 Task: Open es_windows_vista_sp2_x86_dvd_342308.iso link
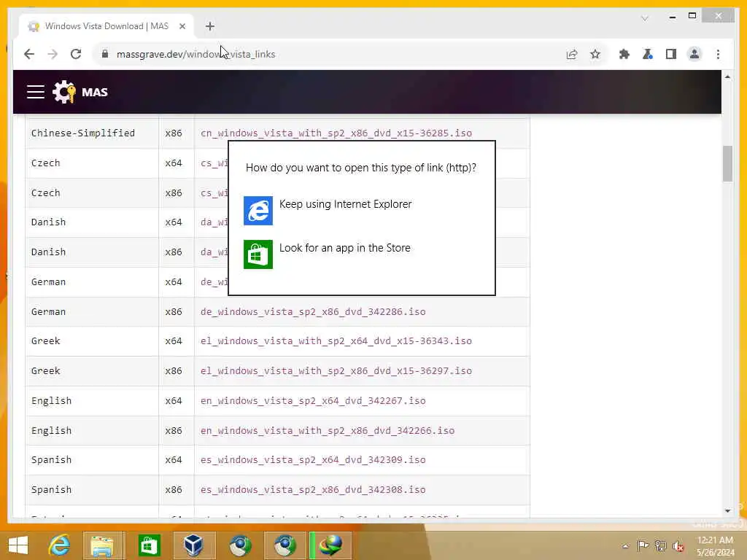click(313, 490)
